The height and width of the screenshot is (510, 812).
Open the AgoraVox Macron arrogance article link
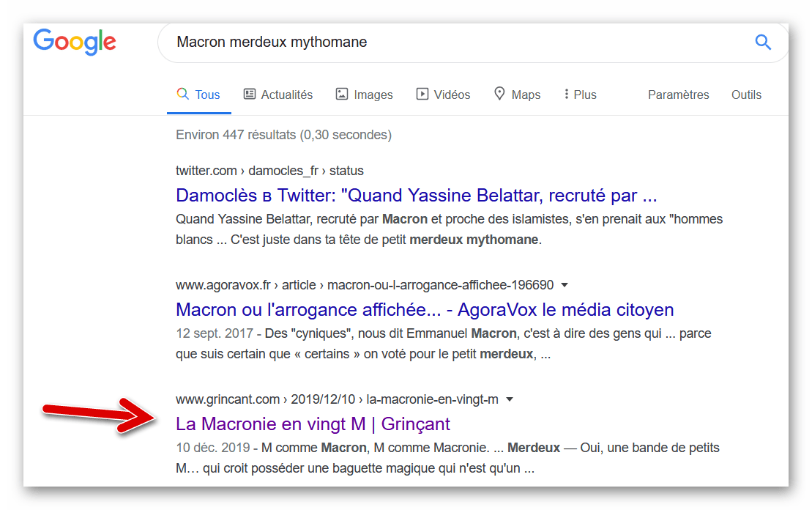click(425, 310)
